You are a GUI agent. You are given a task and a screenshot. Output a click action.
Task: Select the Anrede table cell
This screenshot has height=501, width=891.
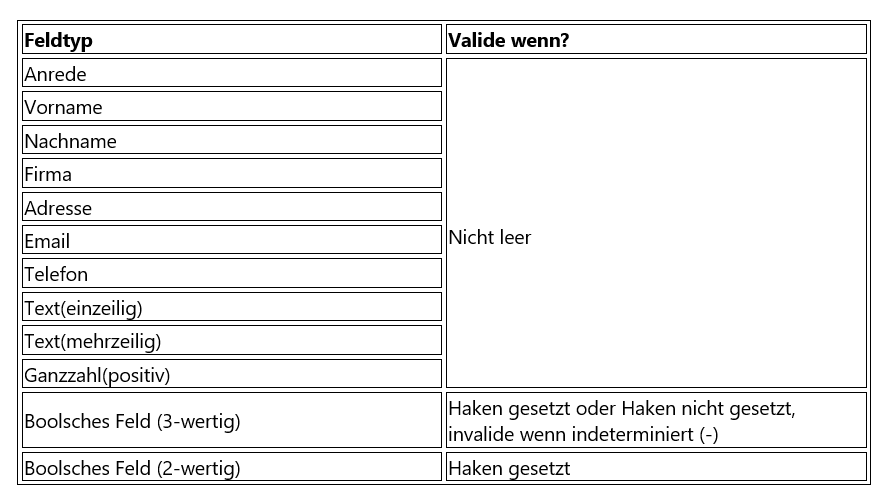[x=231, y=74]
